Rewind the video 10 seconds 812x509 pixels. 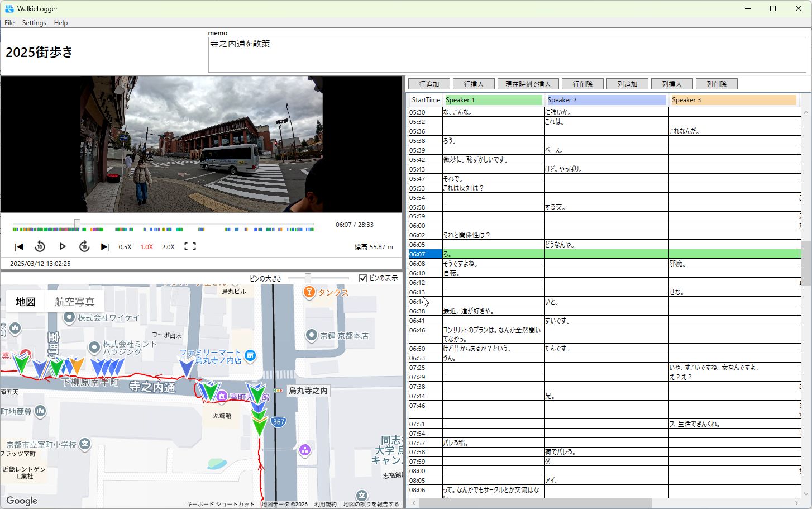pyautogui.click(x=40, y=246)
